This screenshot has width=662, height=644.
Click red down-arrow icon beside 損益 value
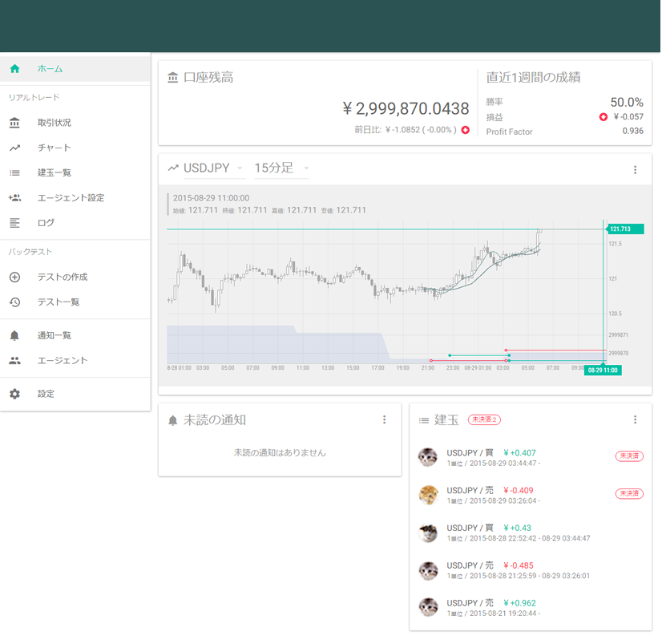603,116
